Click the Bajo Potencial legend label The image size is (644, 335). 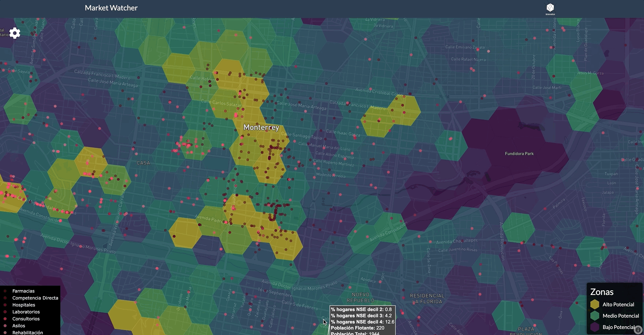click(619, 327)
